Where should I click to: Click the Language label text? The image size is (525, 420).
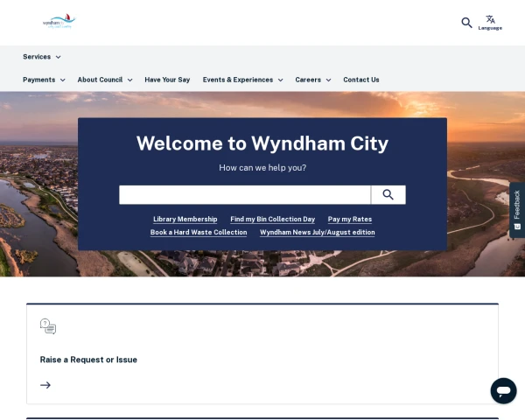[490, 28]
